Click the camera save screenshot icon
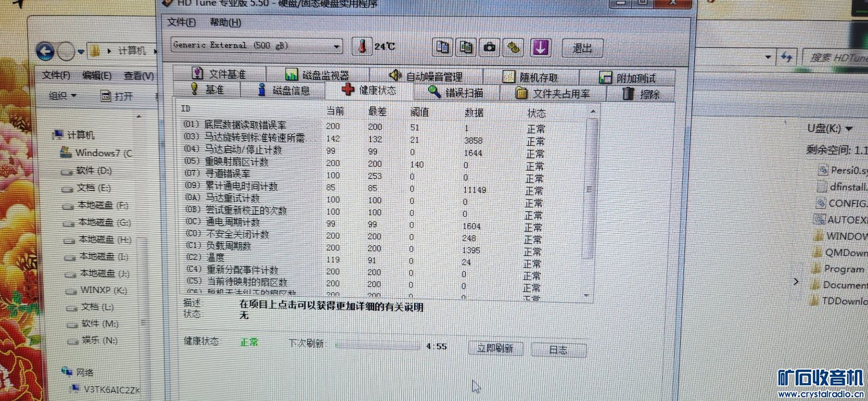868x401 pixels. pyautogui.click(x=489, y=47)
